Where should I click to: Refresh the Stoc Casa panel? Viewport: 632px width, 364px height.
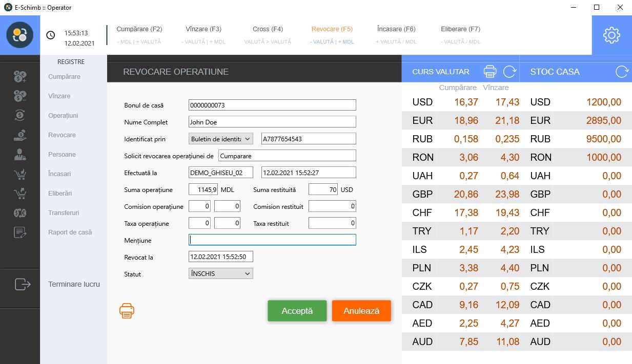(x=622, y=71)
